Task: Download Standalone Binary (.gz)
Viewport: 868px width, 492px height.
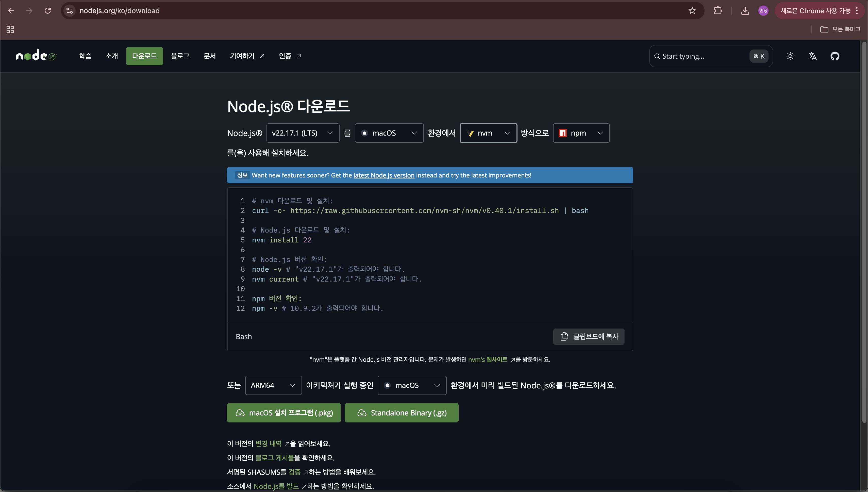Action: coord(402,413)
